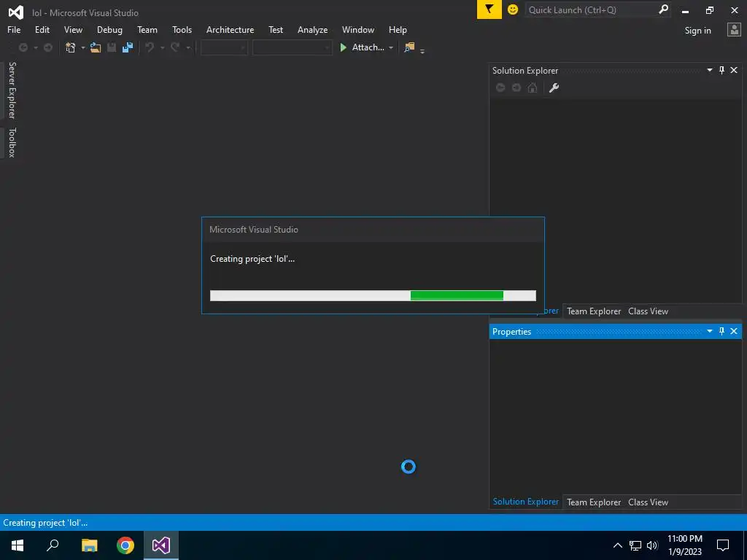
Task: Click the taskbar search magnifier
Action: [53, 545]
